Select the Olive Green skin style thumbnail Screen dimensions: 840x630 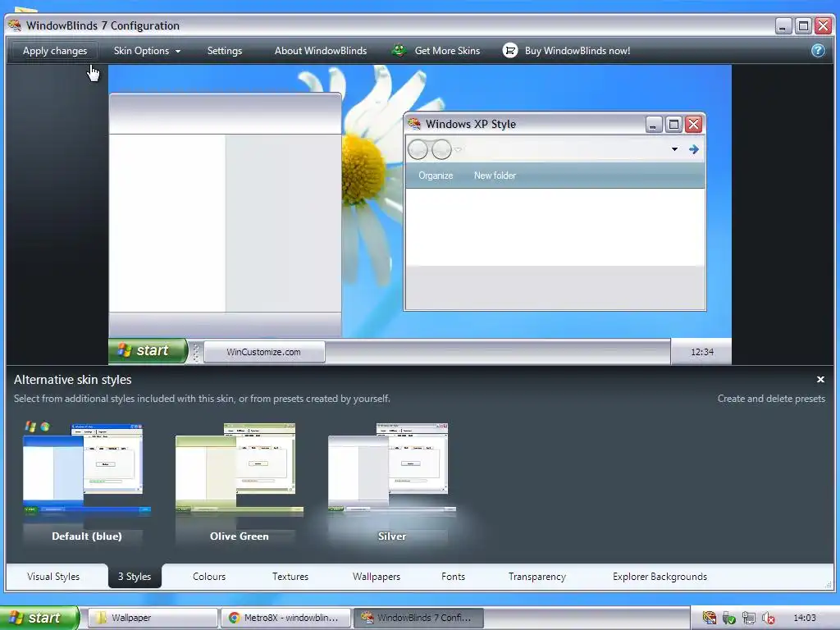pyautogui.click(x=239, y=484)
